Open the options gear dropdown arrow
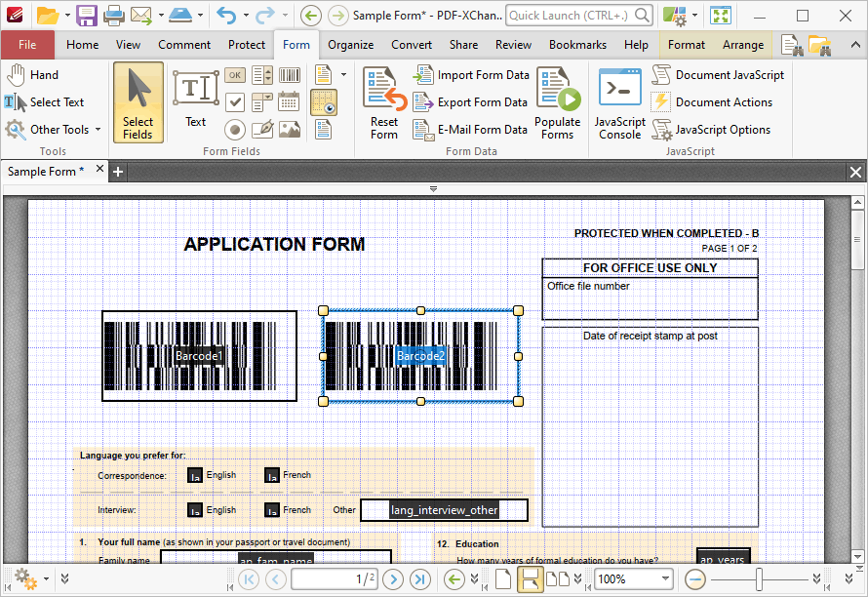The height and width of the screenshot is (597, 868). coord(46,579)
